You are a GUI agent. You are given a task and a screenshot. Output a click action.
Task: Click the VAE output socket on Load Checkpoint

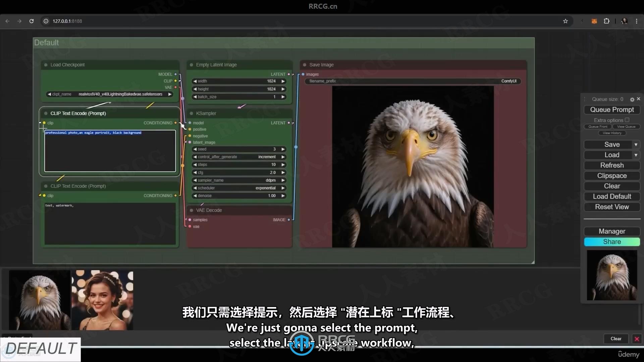175,87
